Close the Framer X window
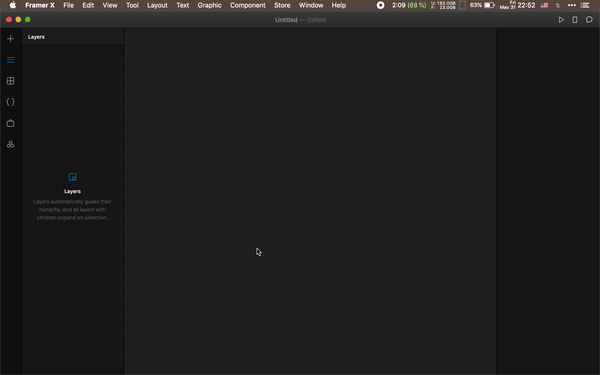Viewport: 600px width, 375px height. coord(9,20)
